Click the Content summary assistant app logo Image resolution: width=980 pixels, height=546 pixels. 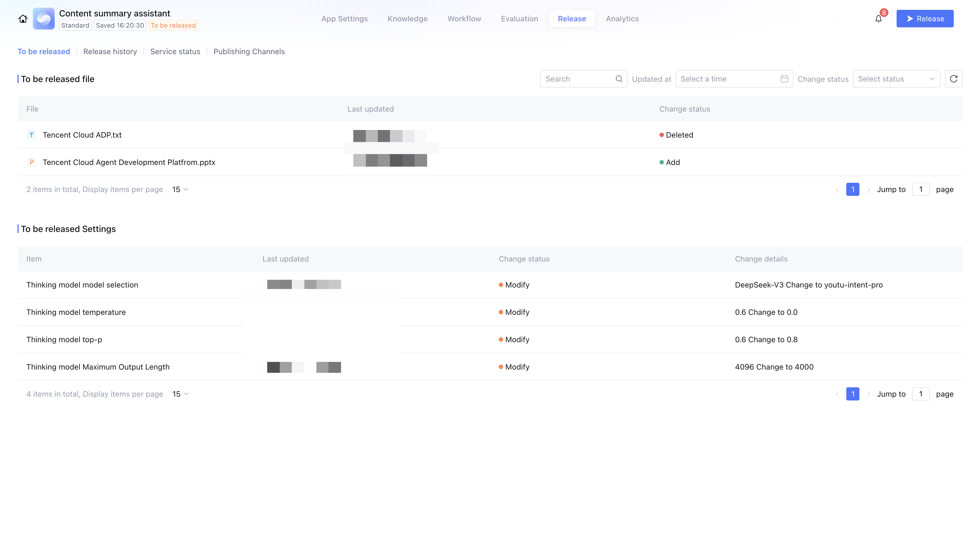coord(43,19)
